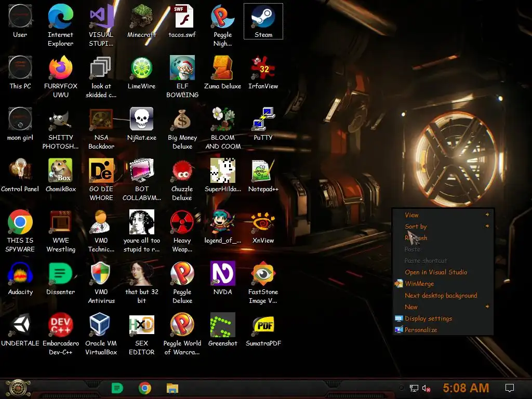Choose Refresh from the context menu
This screenshot has width=532, height=399.
(x=443, y=238)
